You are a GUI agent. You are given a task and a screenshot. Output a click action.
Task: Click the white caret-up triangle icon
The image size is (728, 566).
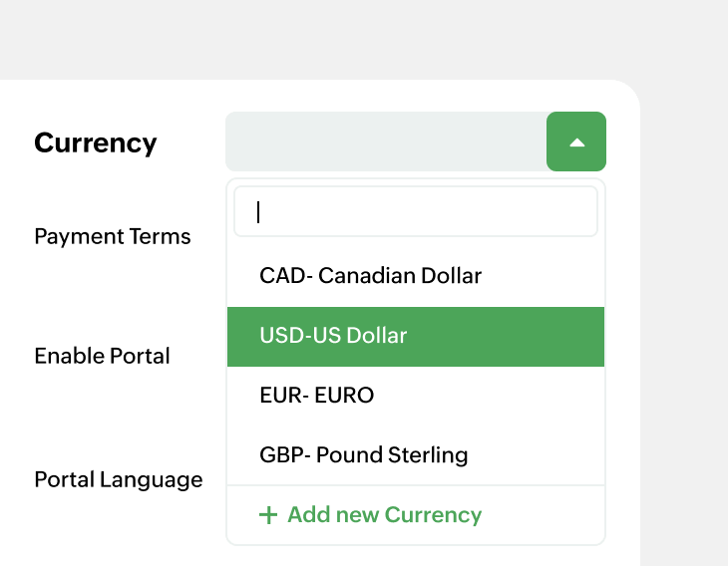(576, 142)
